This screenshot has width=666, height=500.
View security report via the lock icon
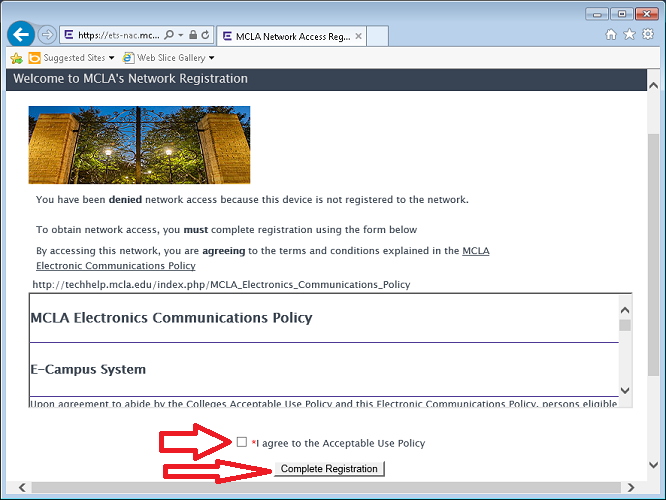193,35
